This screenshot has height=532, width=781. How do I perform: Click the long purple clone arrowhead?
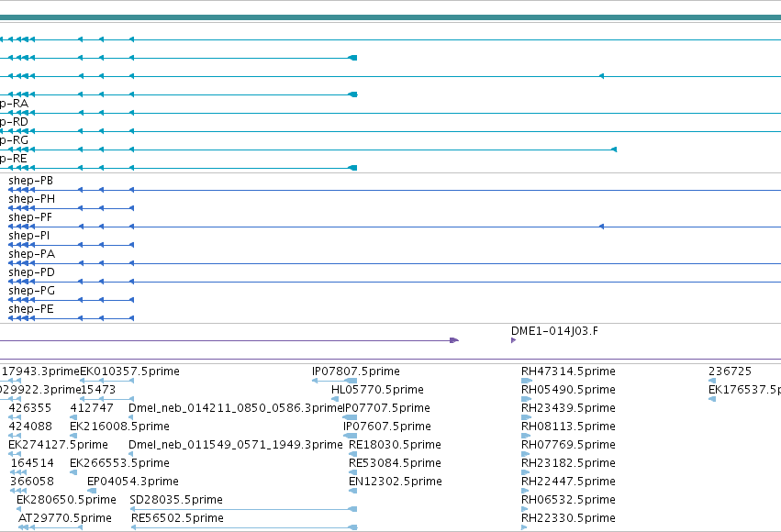453,340
